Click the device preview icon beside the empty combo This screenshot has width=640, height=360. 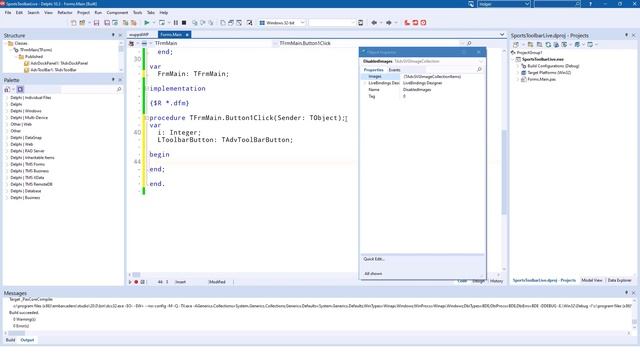pos(360,23)
